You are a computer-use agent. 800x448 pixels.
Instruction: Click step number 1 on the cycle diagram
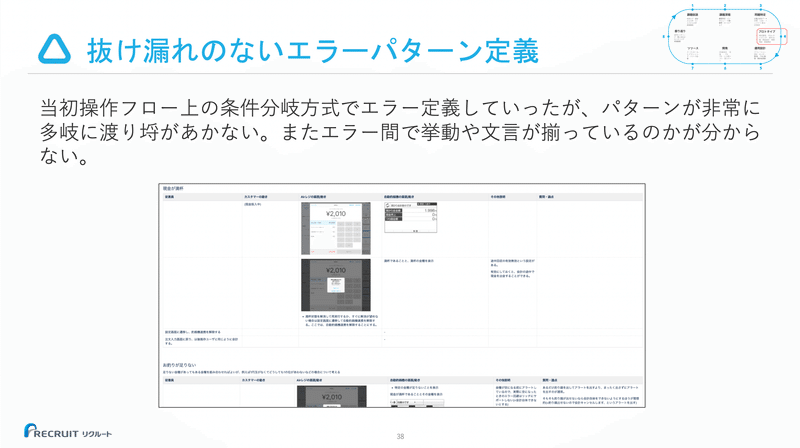pyautogui.click(x=692, y=6)
